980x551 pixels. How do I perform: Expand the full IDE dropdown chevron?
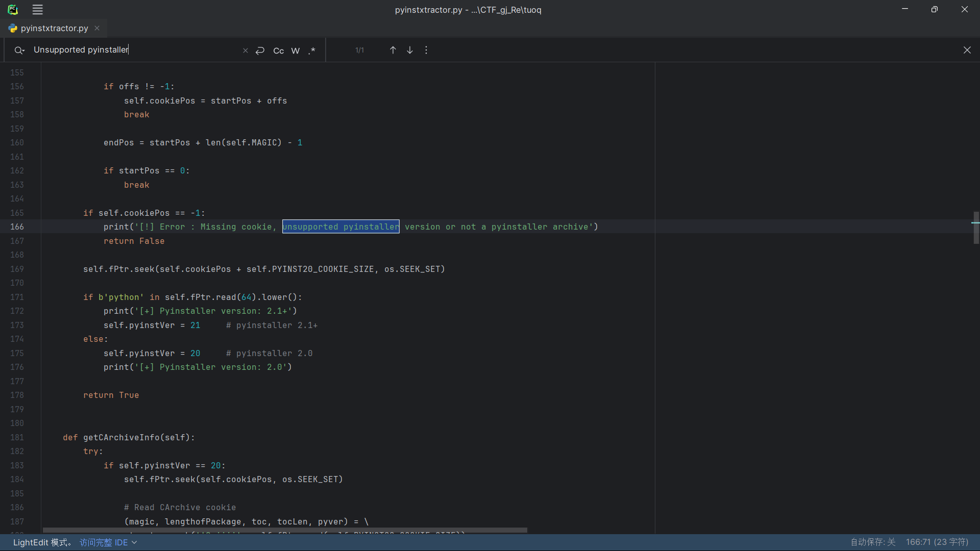pyautogui.click(x=134, y=542)
